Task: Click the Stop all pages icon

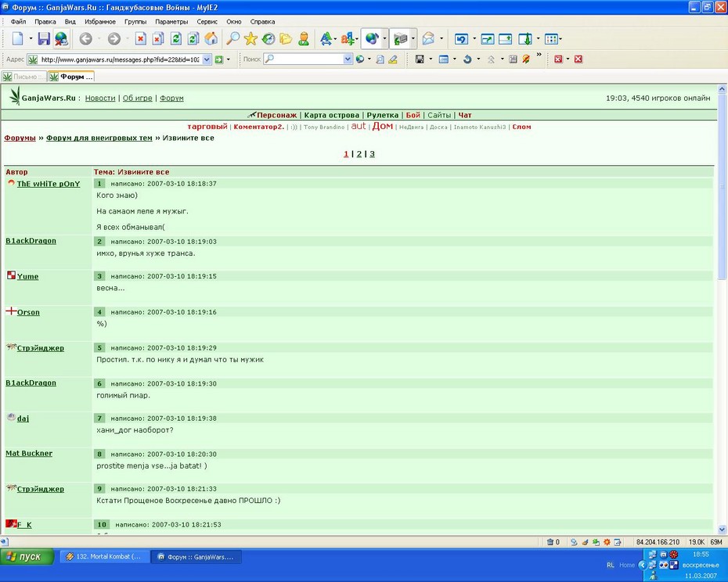Action: tap(158, 39)
